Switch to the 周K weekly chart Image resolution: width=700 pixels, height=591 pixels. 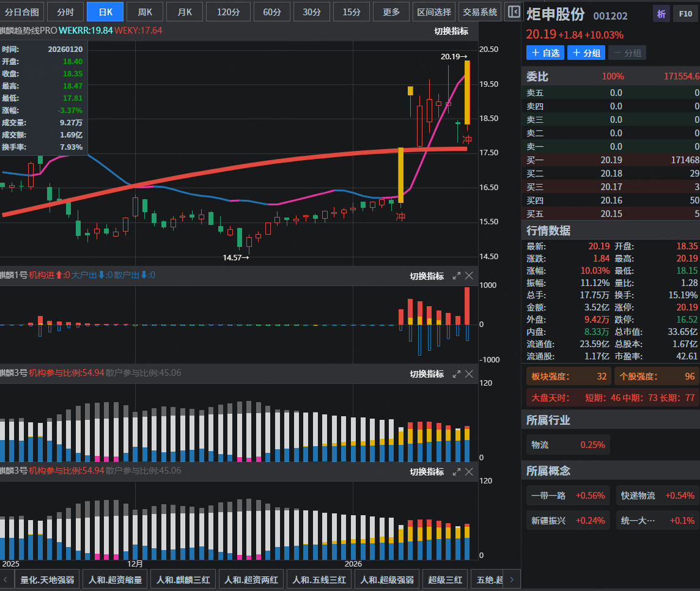click(x=146, y=12)
